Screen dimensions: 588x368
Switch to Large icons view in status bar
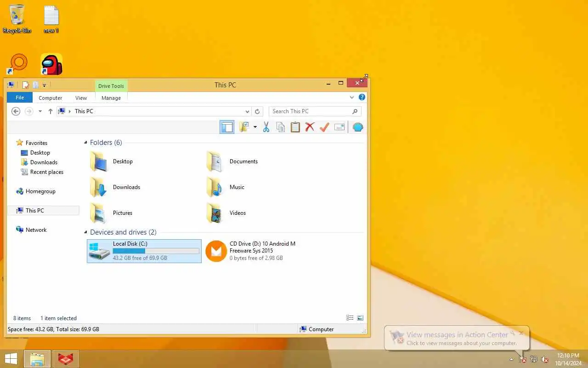[360, 318]
